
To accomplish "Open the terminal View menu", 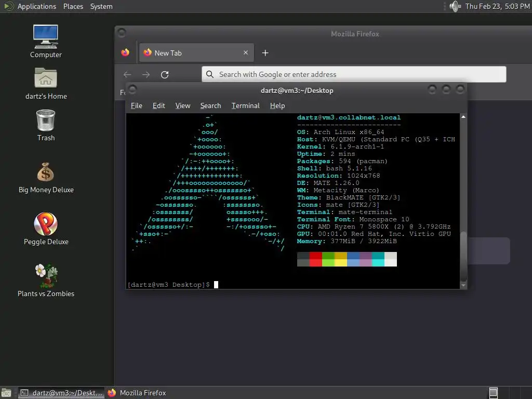I will [x=183, y=105].
